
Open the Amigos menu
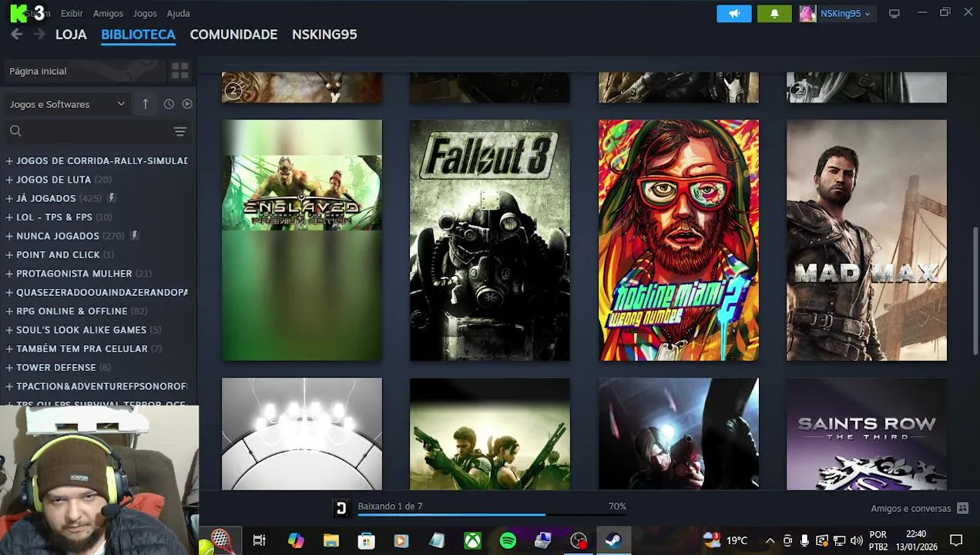(x=108, y=13)
